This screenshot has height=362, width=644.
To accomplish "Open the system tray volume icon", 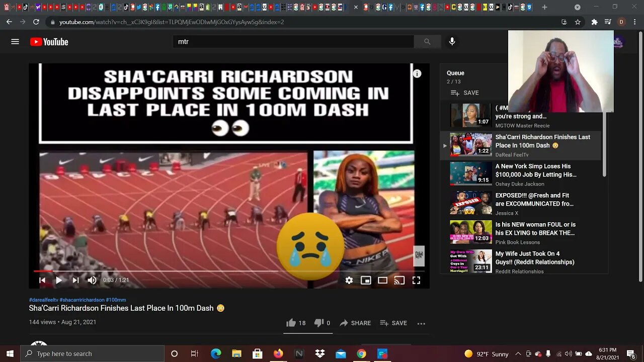I will pyautogui.click(x=568, y=353).
